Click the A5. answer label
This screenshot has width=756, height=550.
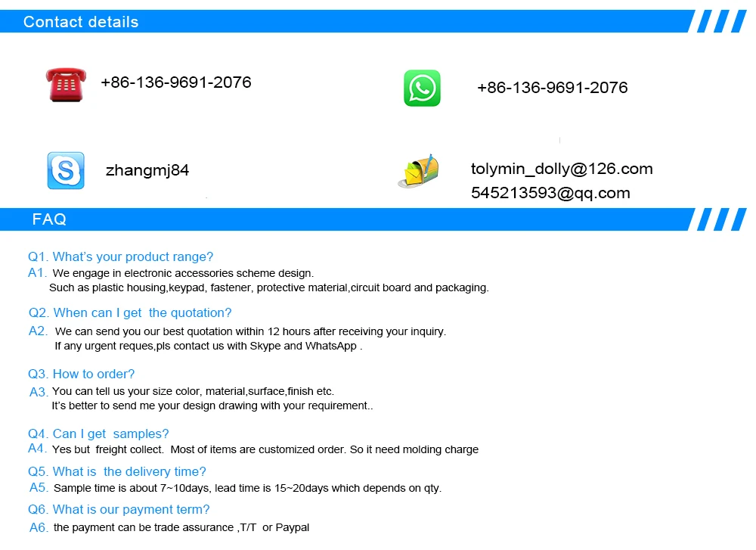39,487
